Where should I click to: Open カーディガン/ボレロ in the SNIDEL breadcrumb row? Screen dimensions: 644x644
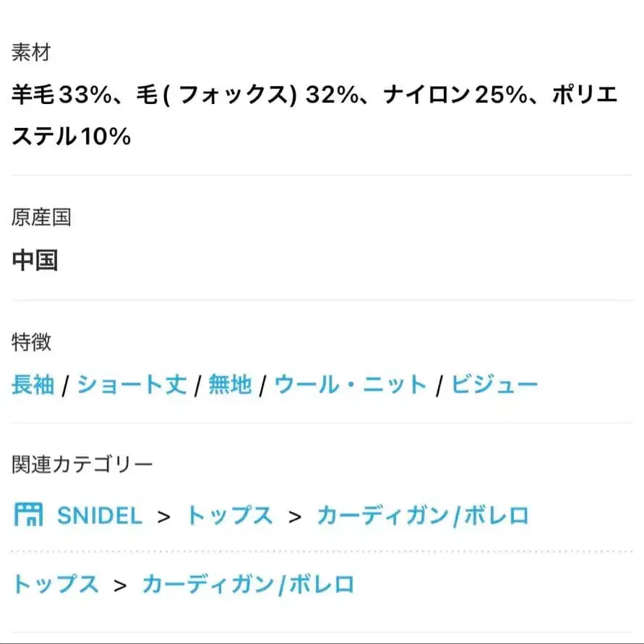pyautogui.click(x=423, y=515)
